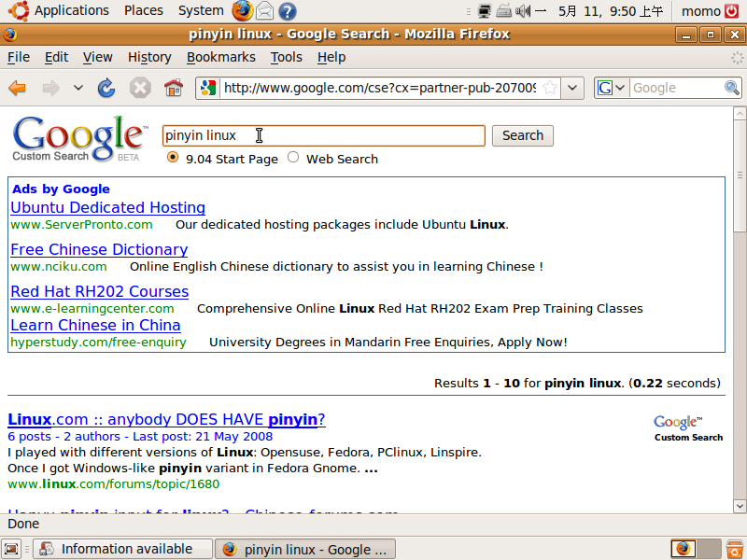This screenshot has height=560, width=747.
Task: Bookmark page with the star icon
Action: coord(550,89)
